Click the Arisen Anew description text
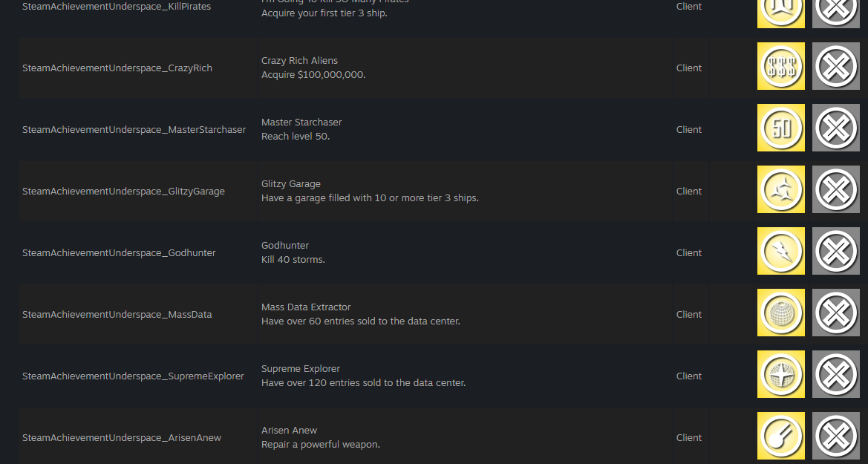The image size is (868, 464). [x=321, y=445]
